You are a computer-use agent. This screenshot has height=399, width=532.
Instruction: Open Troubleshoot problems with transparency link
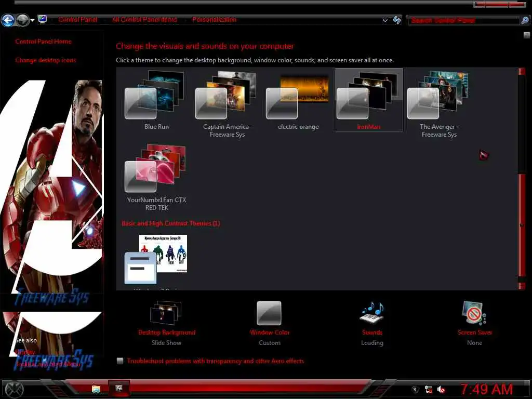pos(216,361)
